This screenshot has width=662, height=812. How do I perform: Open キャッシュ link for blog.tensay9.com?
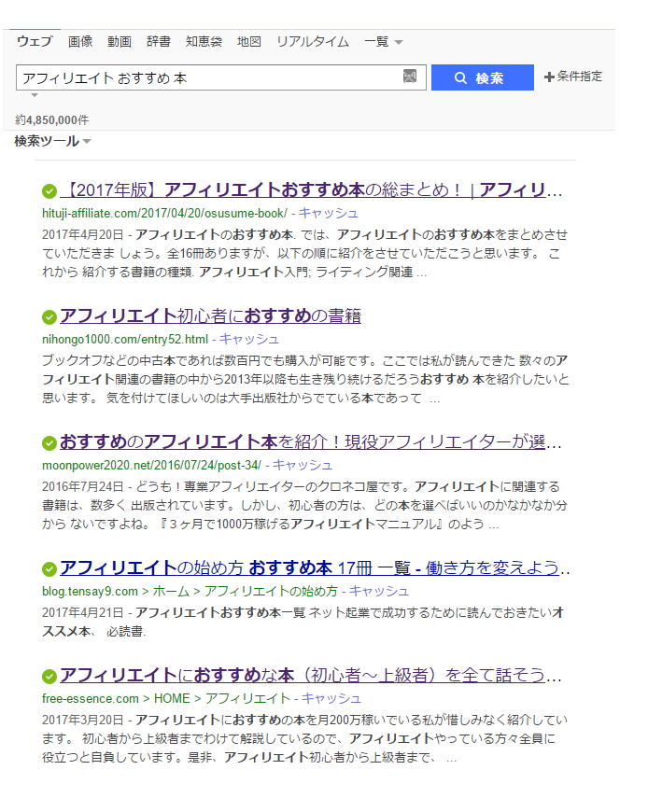[x=379, y=592]
